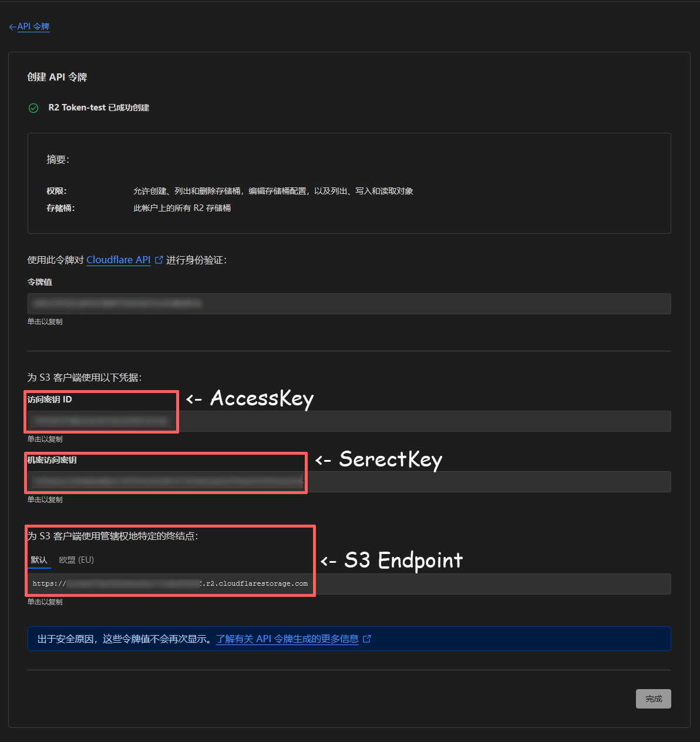Click the 机密访问密钥 value field
The image size is (700, 742).
[349, 482]
